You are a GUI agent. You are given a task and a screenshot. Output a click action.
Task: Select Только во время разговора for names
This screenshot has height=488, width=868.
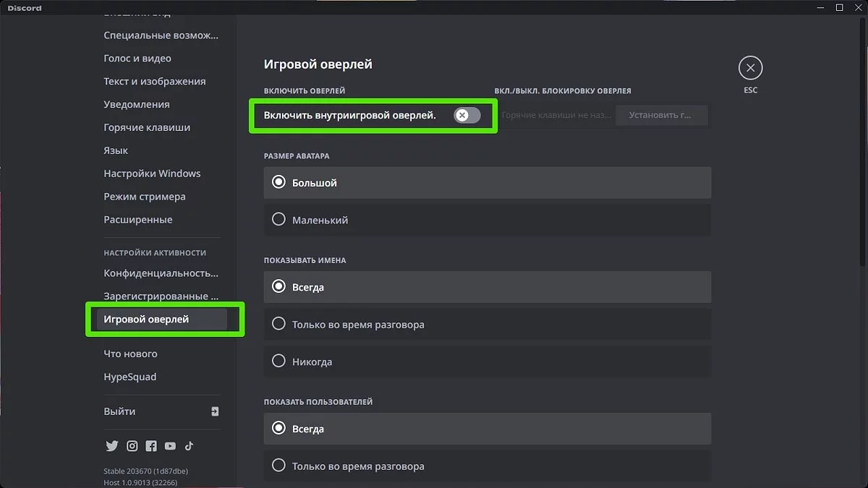(278, 325)
